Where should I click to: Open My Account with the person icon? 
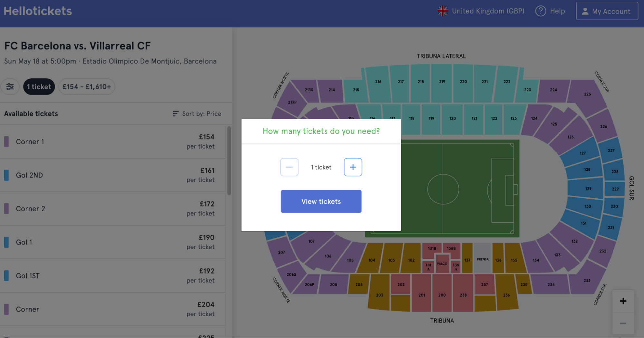tap(585, 11)
